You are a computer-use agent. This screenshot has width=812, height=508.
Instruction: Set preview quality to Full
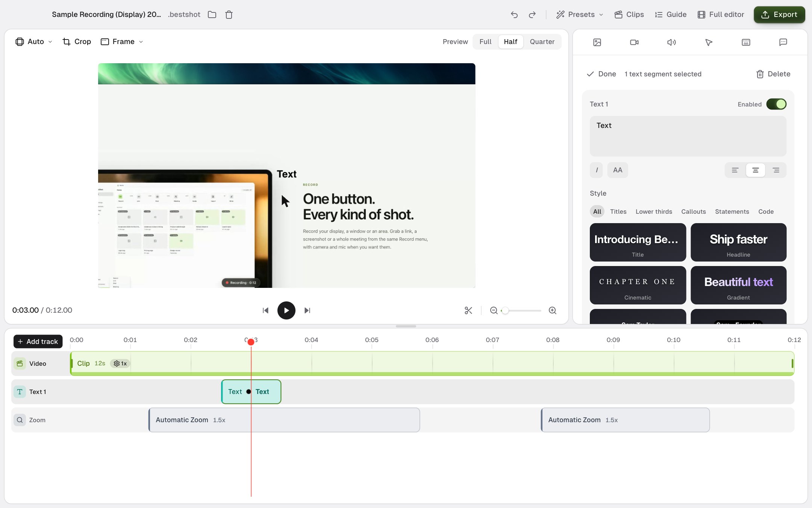(x=485, y=42)
